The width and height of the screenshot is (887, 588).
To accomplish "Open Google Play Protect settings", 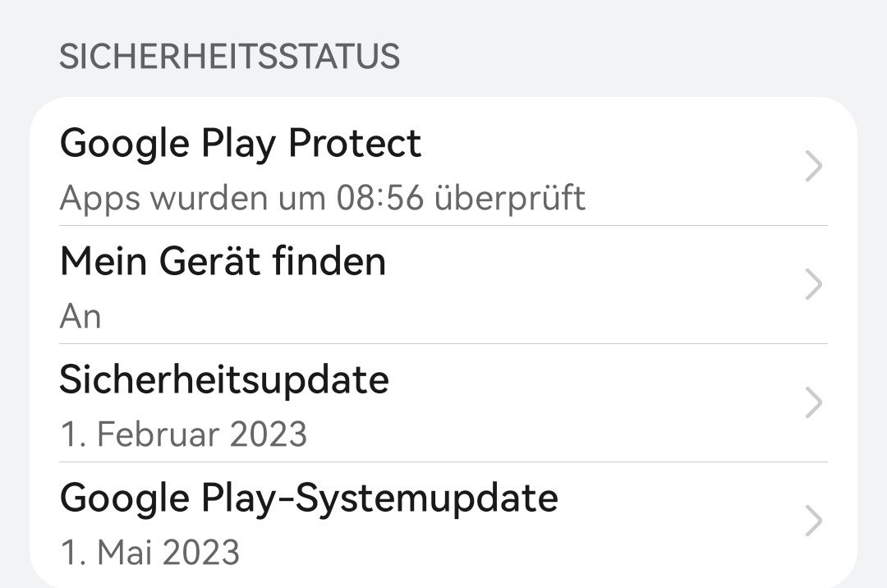I will pos(240,144).
